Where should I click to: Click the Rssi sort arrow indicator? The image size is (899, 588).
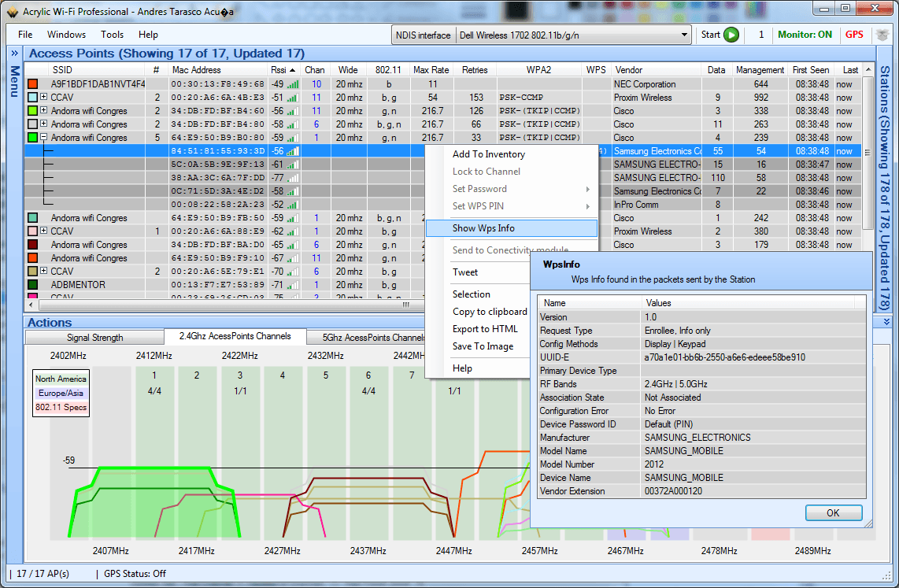point(292,71)
